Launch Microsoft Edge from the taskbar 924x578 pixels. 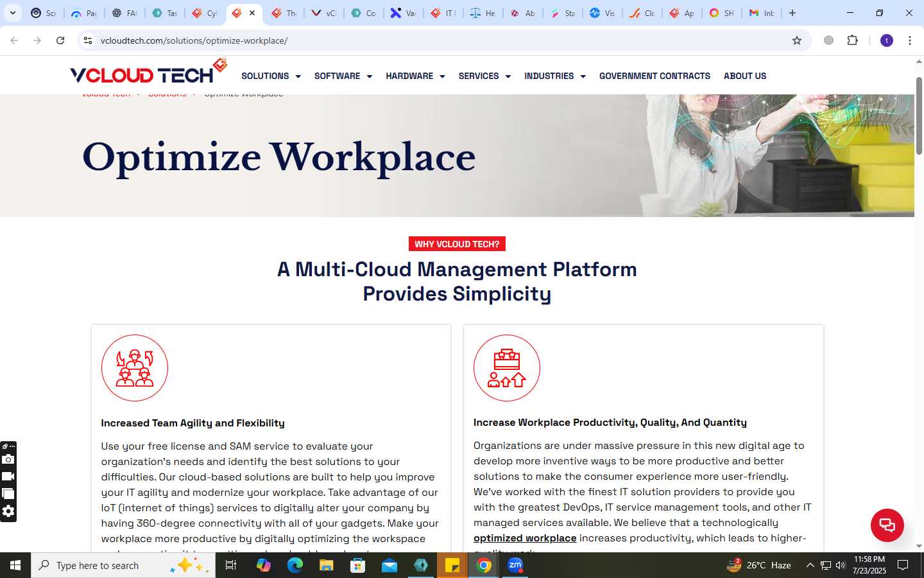(x=295, y=565)
